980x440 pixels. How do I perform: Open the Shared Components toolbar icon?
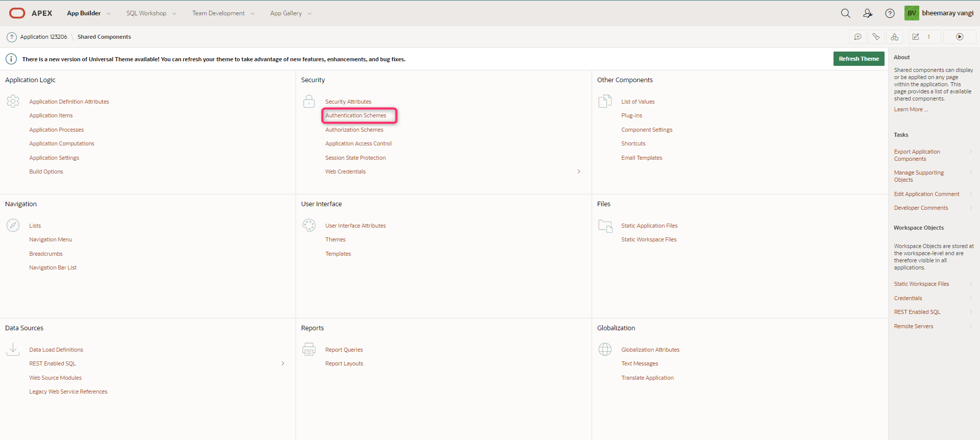click(894, 37)
